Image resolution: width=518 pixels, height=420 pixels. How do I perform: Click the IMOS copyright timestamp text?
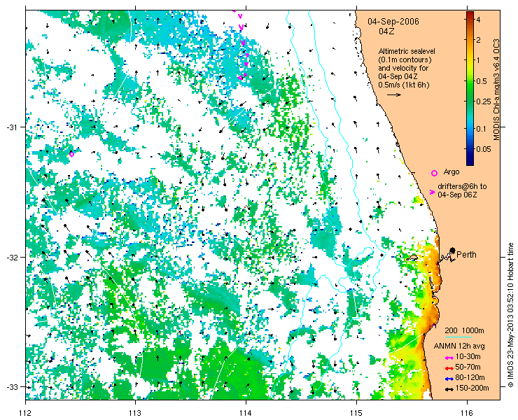click(511, 315)
